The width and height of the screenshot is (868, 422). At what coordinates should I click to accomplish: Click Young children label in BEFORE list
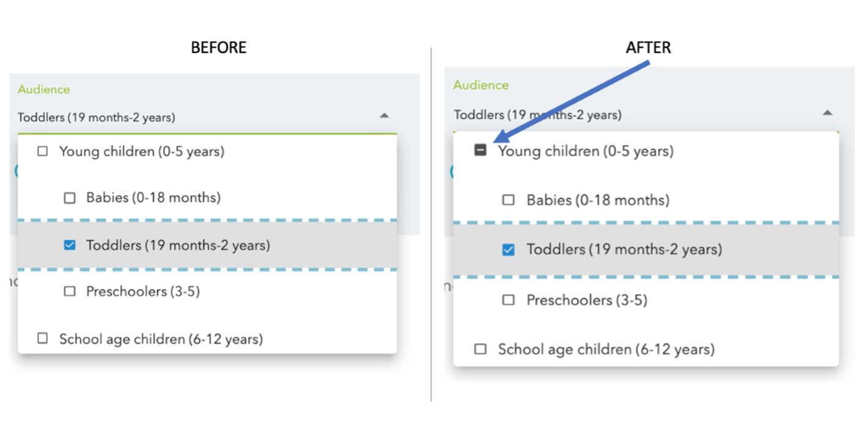click(142, 151)
